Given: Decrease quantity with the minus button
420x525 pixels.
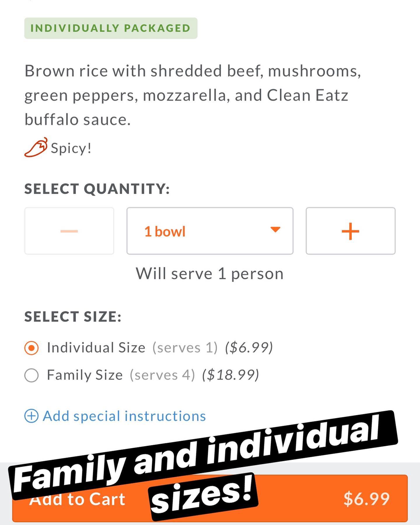Looking at the screenshot, I should pyautogui.click(x=69, y=231).
